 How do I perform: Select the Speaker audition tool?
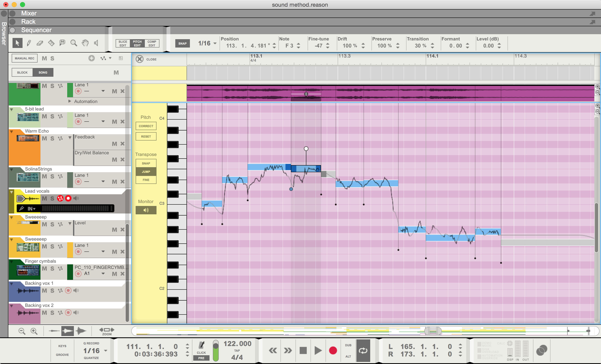click(x=96, y=43)
